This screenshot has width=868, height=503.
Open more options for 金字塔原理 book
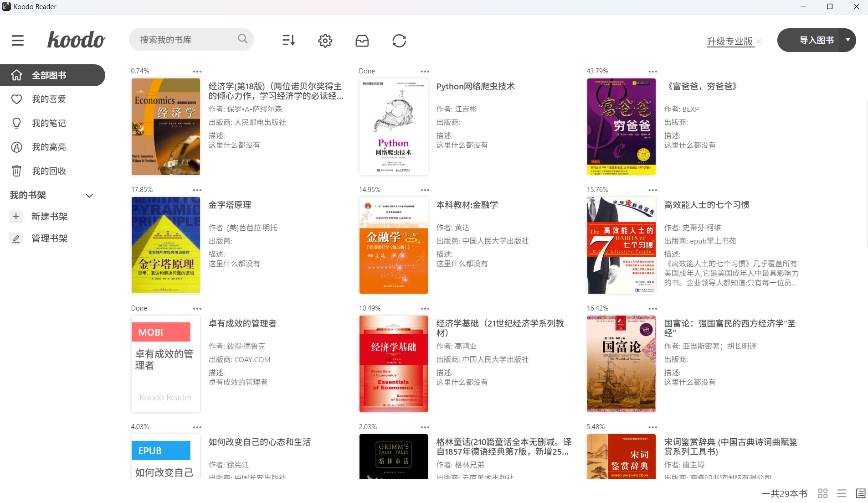tap(197, 190)
